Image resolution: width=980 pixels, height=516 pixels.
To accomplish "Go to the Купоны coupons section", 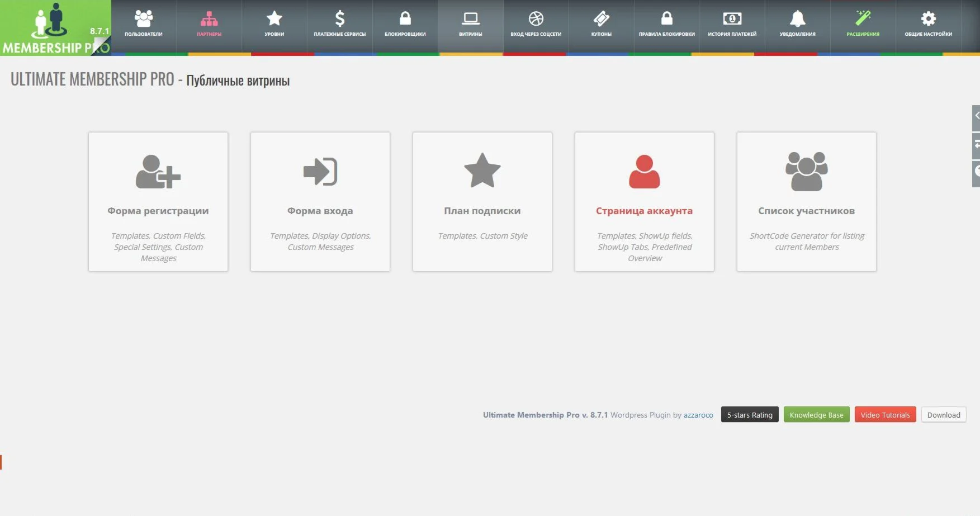I will (x=602, y=26).
